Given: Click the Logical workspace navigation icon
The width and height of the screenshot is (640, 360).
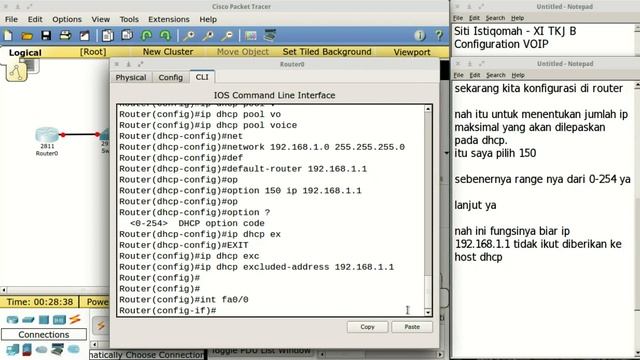Looking at the screenshot, I should 16,72.
